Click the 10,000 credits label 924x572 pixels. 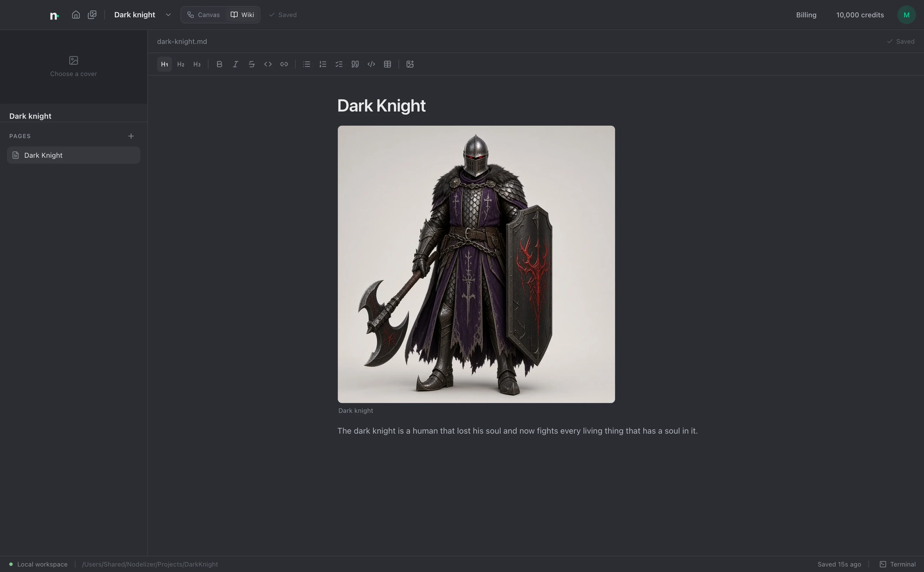(x=860, y=15)
